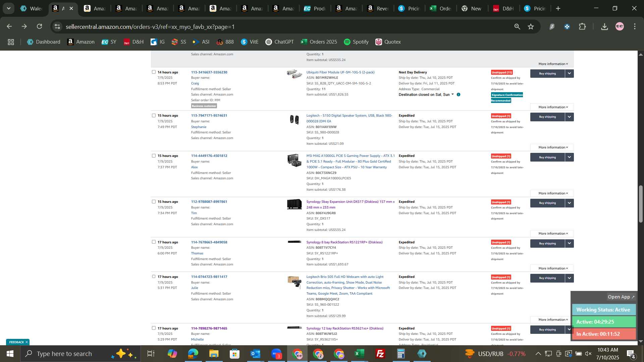Switch to the Orders Excel browser tab
Viewport: 644px width, 362px height.
[x=441, y=8]
